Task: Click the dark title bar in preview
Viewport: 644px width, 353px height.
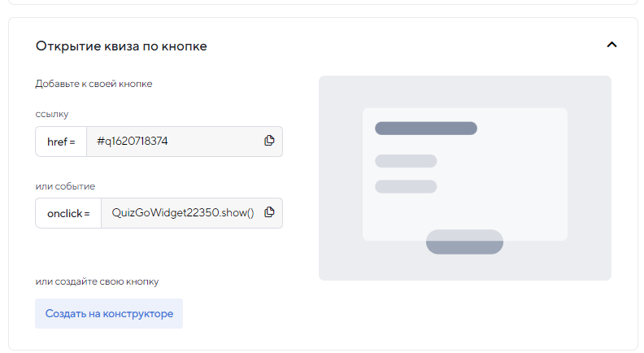Action: pos(425,129)
